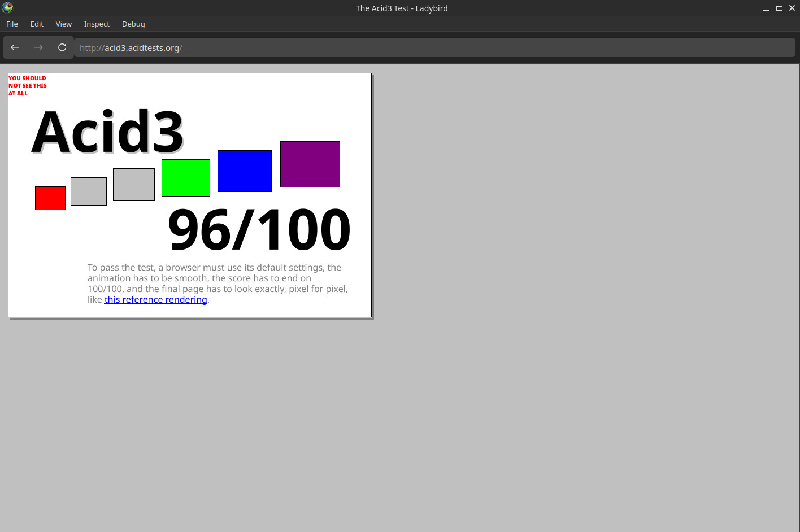Reload the Acid3 test page

coord(62,47)
